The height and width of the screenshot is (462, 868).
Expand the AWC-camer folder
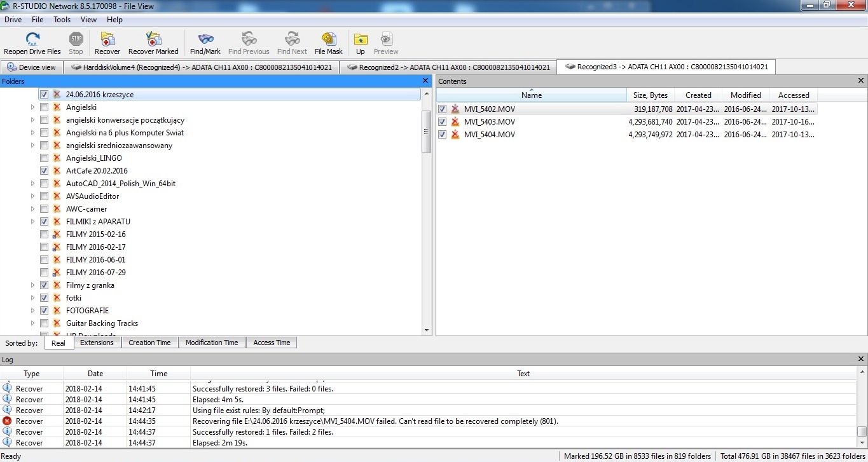pyautogui.click(x=33, y=209)
